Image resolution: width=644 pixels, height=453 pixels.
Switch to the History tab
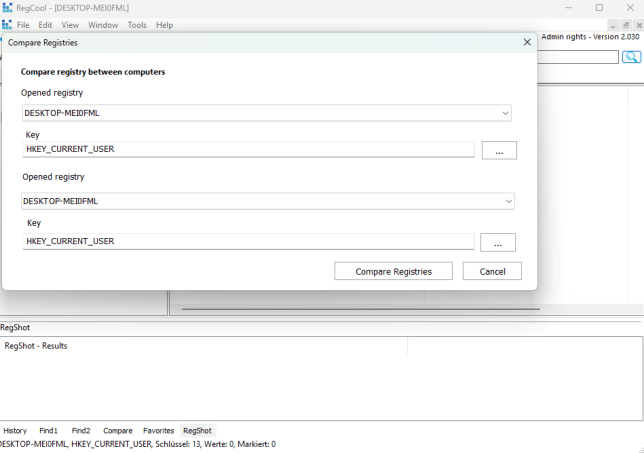click(x=15, y=430)
